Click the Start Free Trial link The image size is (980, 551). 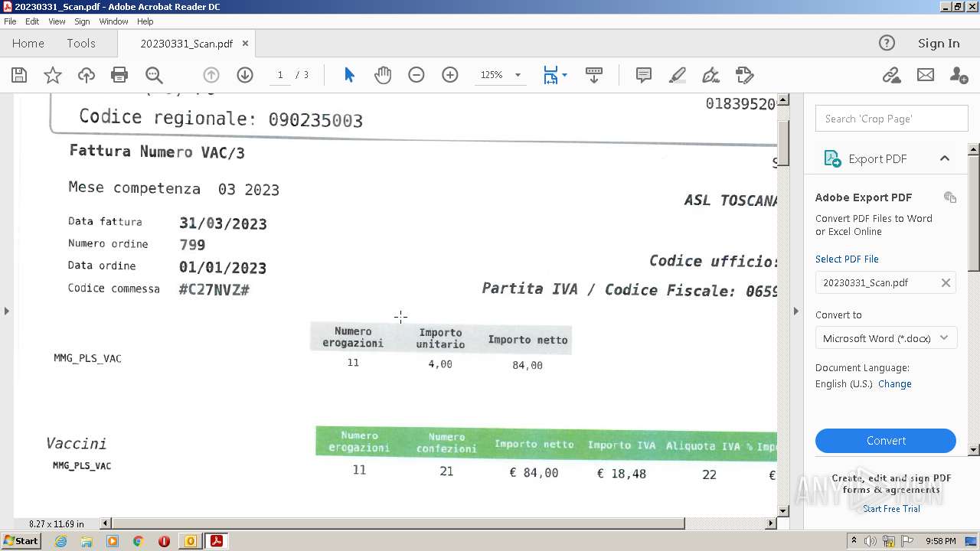[891, 509]
